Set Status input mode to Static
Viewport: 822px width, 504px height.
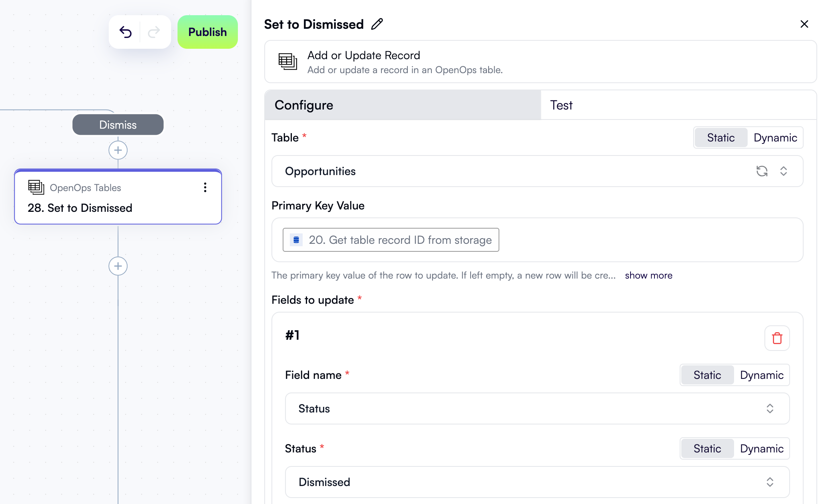point(707,448)
